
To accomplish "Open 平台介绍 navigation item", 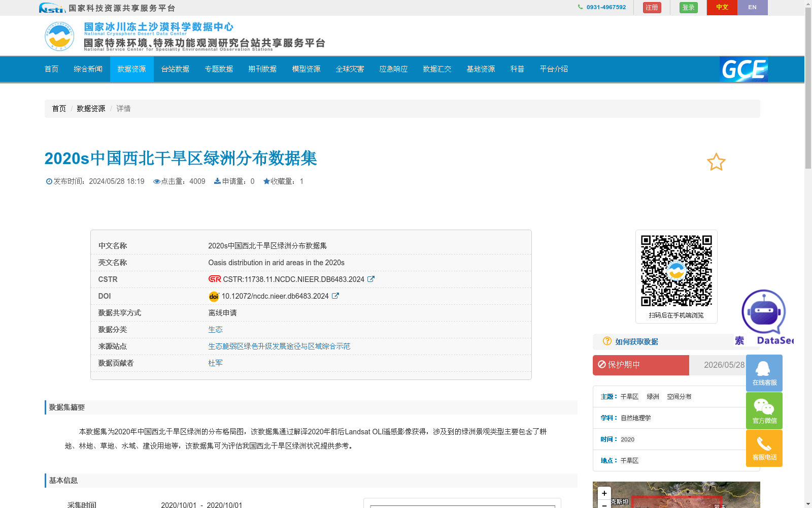I will coord(554,69).
